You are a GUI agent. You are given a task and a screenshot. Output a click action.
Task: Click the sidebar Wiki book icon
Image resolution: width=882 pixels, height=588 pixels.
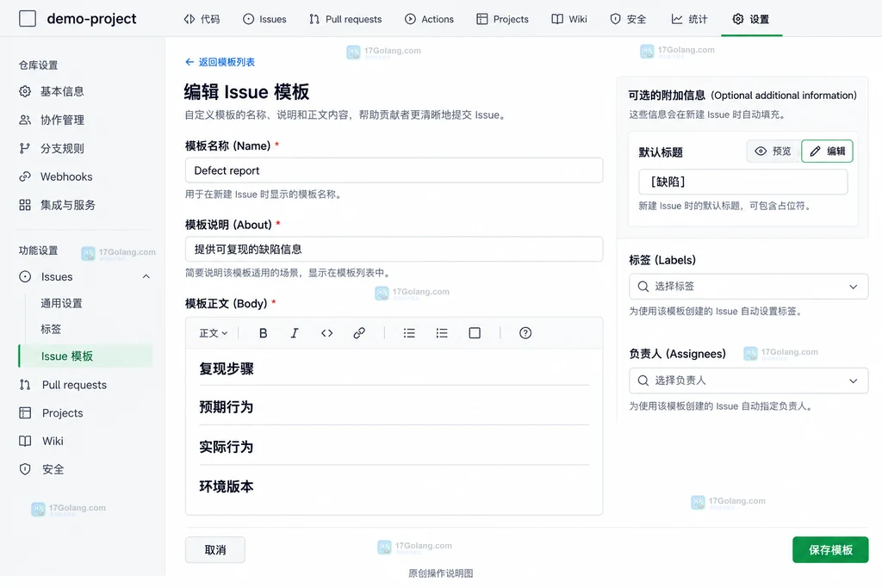tap(25, 441)
